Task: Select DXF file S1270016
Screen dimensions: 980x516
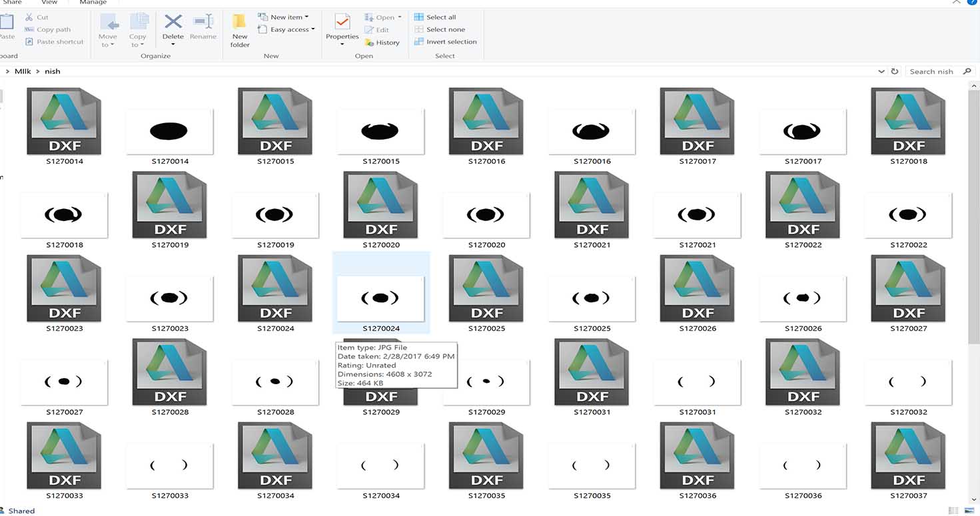Action: click(x=486, y=127)
